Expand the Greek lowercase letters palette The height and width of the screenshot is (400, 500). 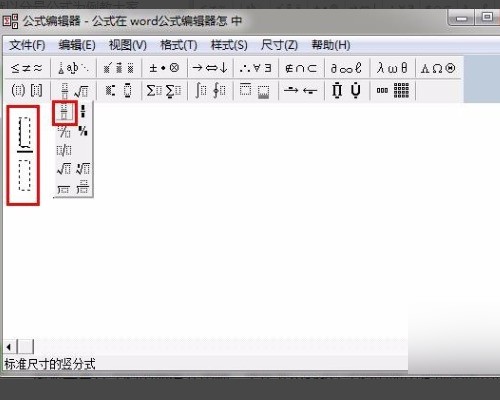392,68
